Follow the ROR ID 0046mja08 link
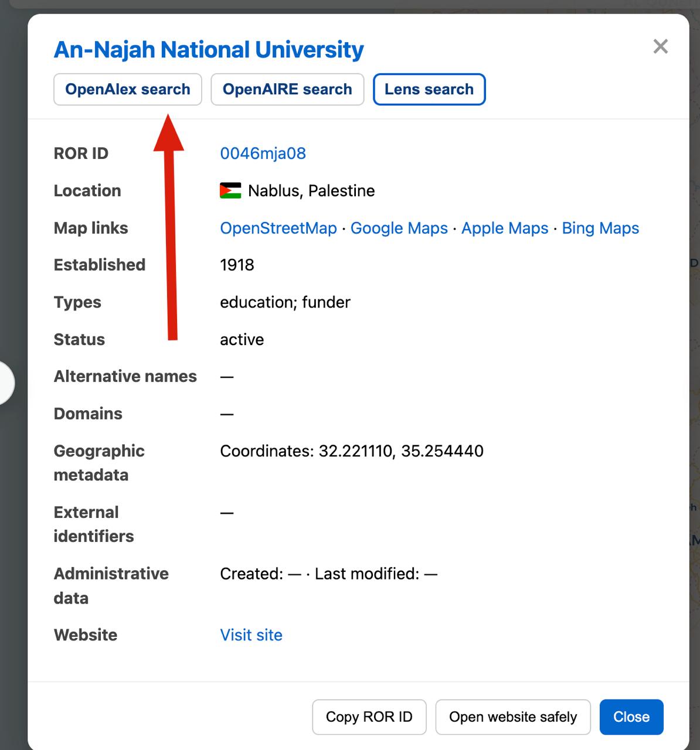The width and height of the screenshot is (700, 750). click(263, 154)
